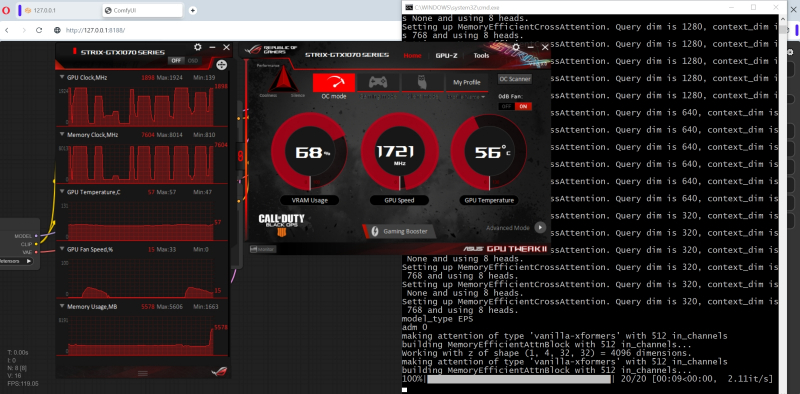Open the Tools tab in GPU Tweak
Image resolution: width=800 pixels, height=394 pixels.
(x=481, y=56)
